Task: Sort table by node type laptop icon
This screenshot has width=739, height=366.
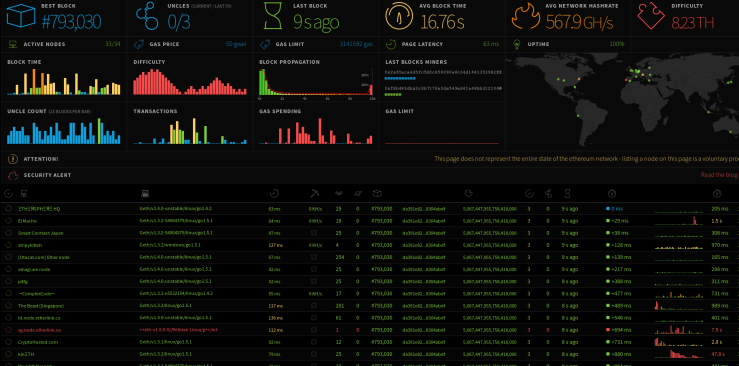Action: [x=145, y=193]
